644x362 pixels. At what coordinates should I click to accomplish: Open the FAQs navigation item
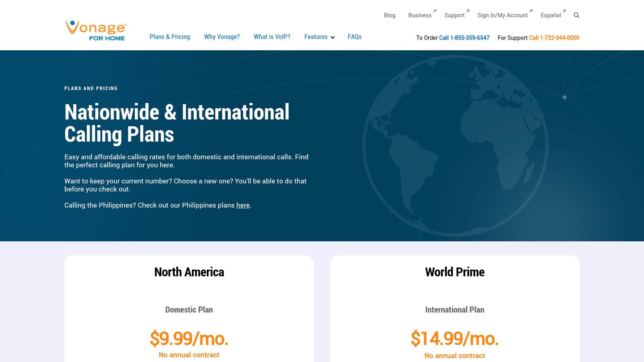click(x=355, y=37)
